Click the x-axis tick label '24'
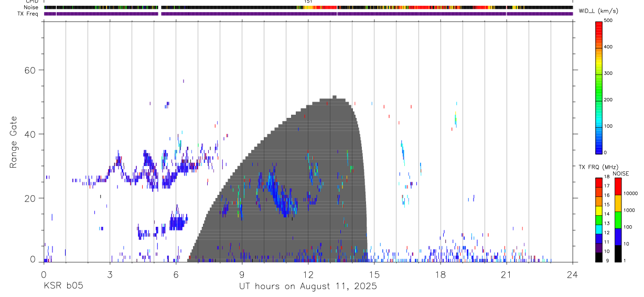 pyautogui.click(x=572, y=274)
